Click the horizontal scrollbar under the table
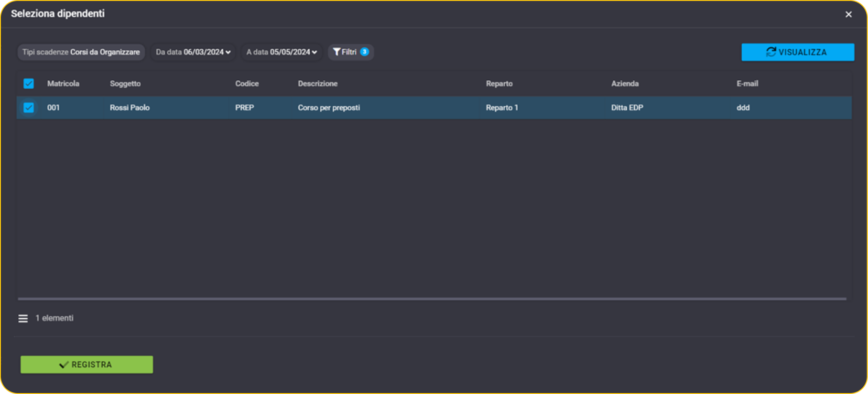This screenshot has width=868, height=394. (432, 299)
